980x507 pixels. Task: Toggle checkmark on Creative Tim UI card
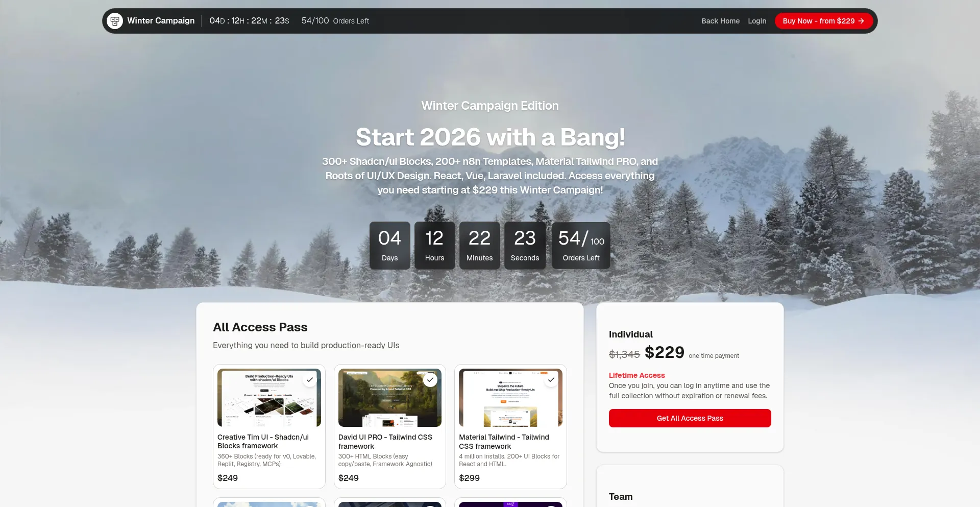point(309,380)
